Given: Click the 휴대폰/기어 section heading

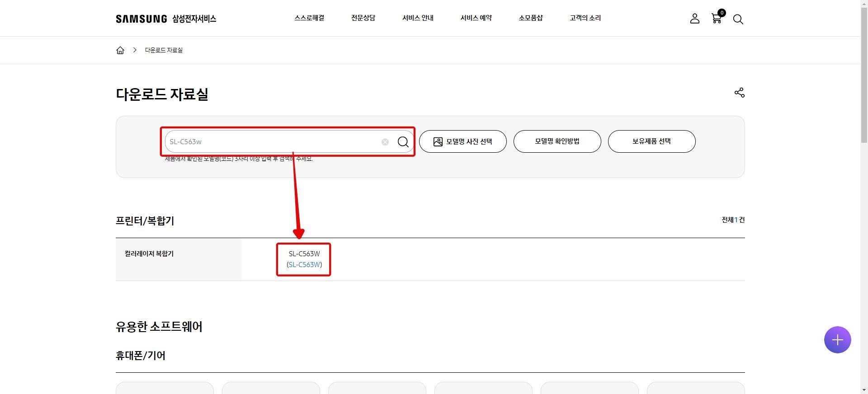Looking at the screenshot, I should 141,356.
